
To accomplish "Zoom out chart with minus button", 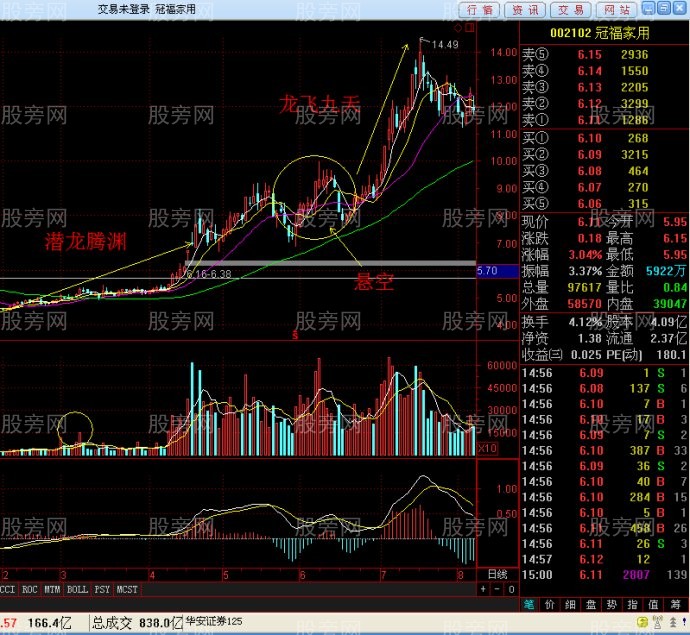I will tap(497, 589).
